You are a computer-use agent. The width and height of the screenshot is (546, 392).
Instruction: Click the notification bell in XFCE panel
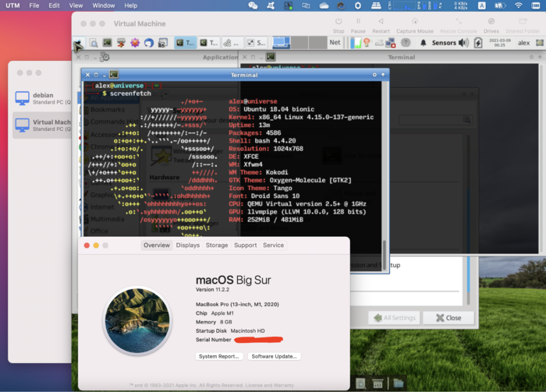click(x=423, y=43)
